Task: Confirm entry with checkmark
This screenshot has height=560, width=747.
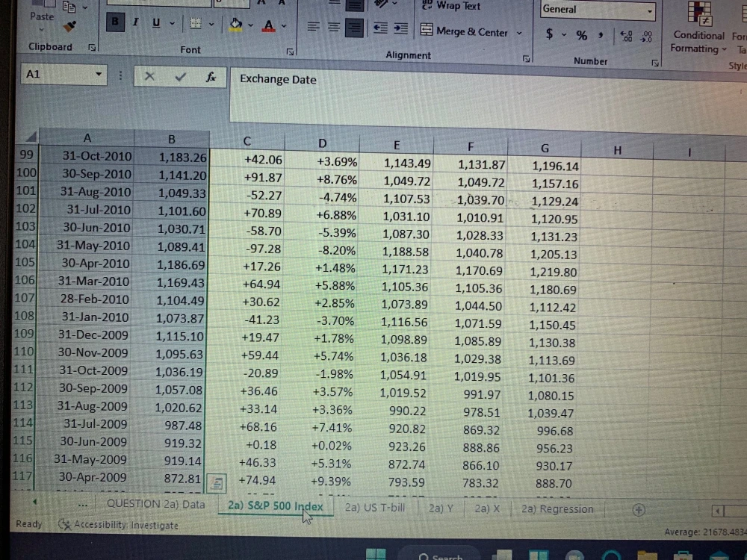Action: 180,77
